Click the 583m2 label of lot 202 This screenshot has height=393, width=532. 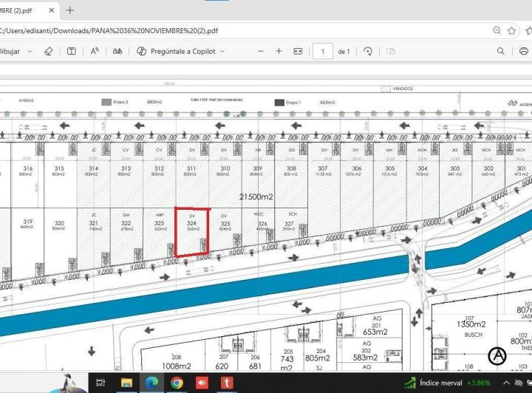coord(365,358)
